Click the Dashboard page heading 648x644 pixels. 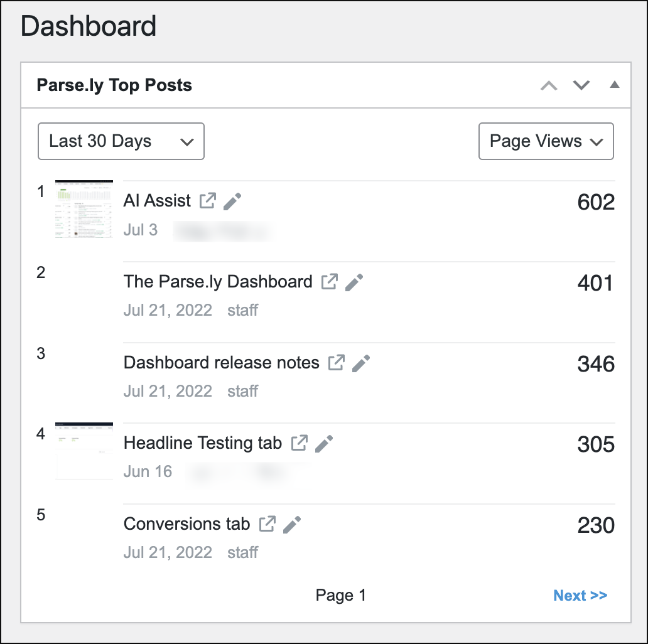(89, 26)
